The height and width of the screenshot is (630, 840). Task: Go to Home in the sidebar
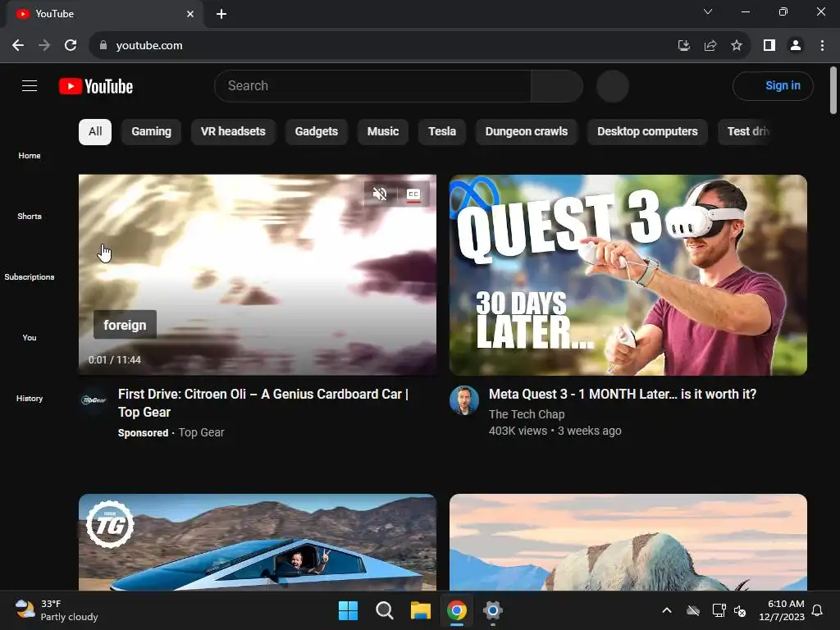click(30, 155)
